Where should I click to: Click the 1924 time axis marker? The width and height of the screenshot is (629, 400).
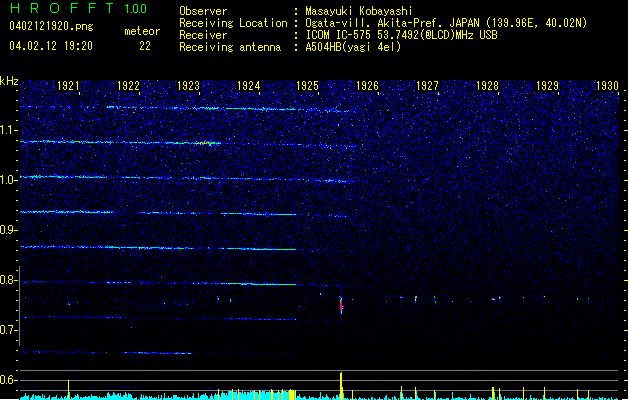[248, 86]
